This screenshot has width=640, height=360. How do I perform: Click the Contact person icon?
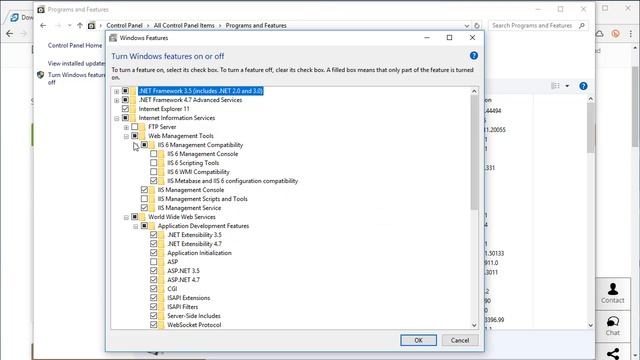[x=613, y=289]
